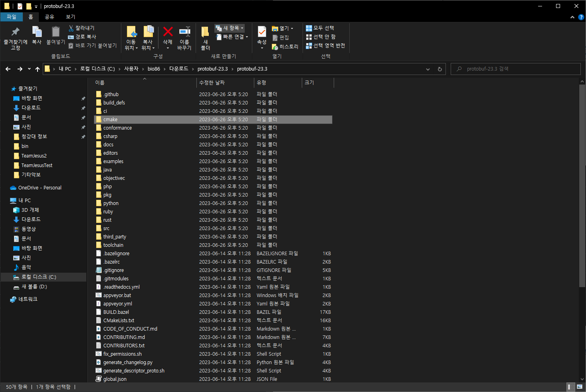Click 선택 안 함 (select none)
This screenshot has height=392, width=586.
click(x=321, y=37)
